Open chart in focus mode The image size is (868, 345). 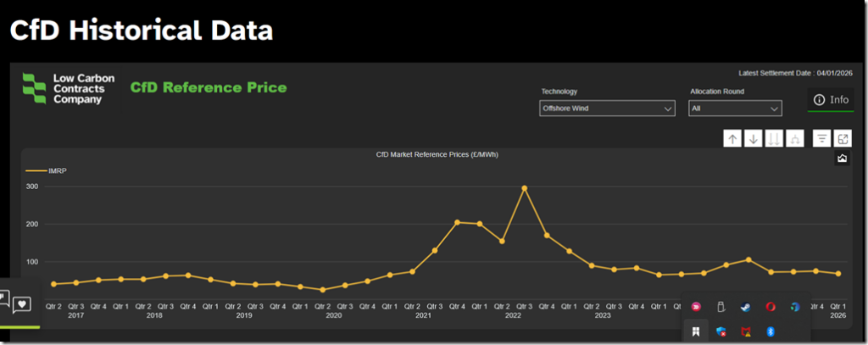(843, 139)
